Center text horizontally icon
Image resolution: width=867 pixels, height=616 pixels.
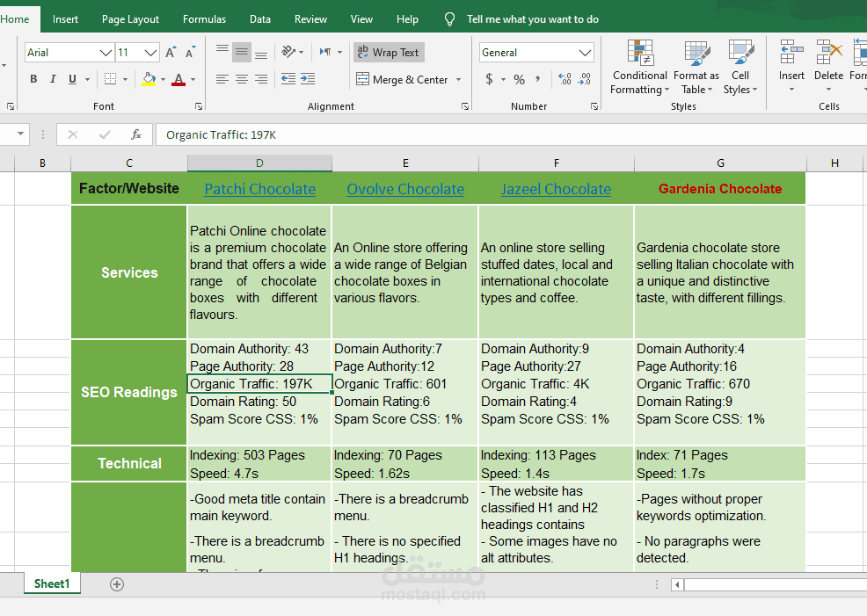242,79
